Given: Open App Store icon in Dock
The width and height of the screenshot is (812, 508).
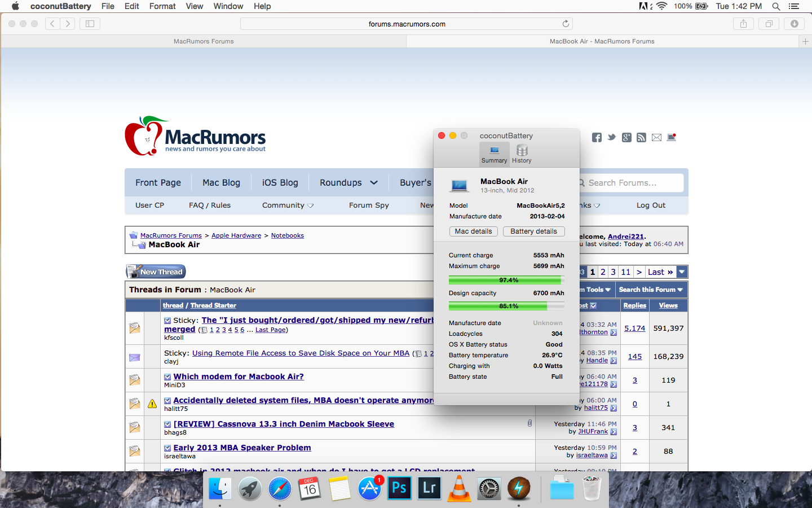Looking at the screenshot, I should 369,488.
